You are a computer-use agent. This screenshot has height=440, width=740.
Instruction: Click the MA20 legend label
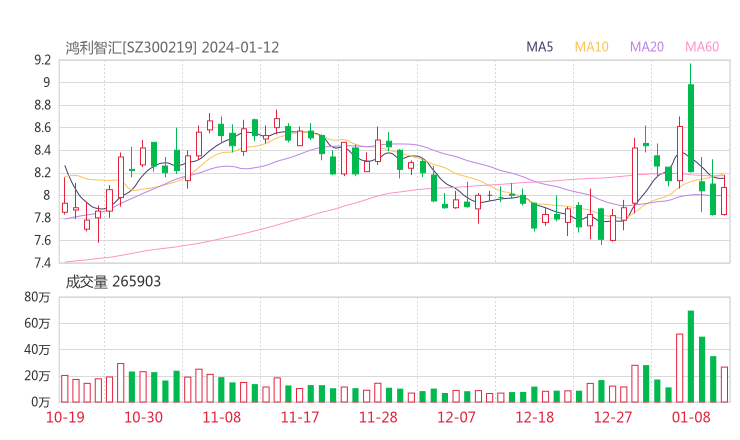coord(647,47)
